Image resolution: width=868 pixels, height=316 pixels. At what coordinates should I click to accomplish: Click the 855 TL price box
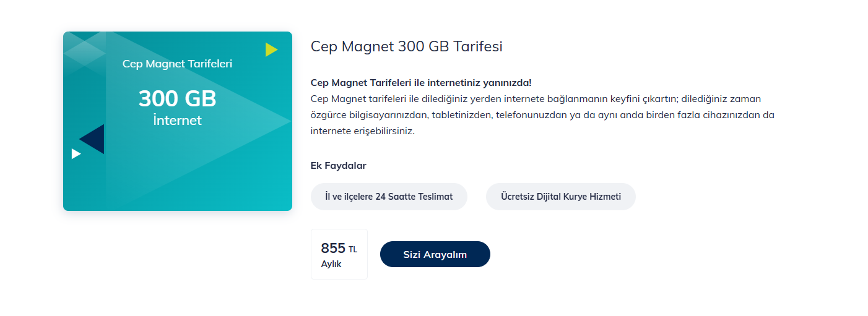pyautogui.click(x=339, y=254)
